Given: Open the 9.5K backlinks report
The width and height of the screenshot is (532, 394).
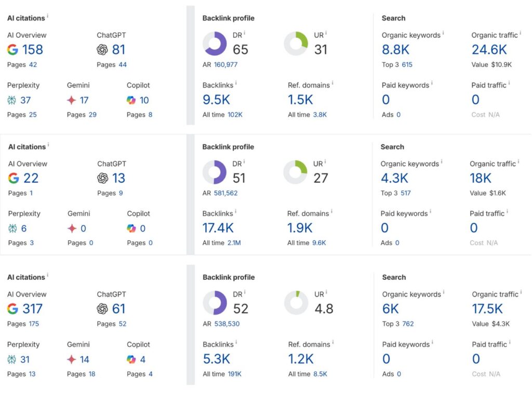Looking at the screenshot, I should coord(216,100).
